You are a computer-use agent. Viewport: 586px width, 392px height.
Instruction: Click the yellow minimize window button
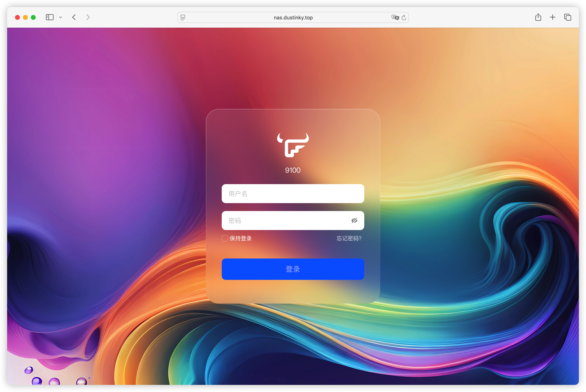[25, 17]
